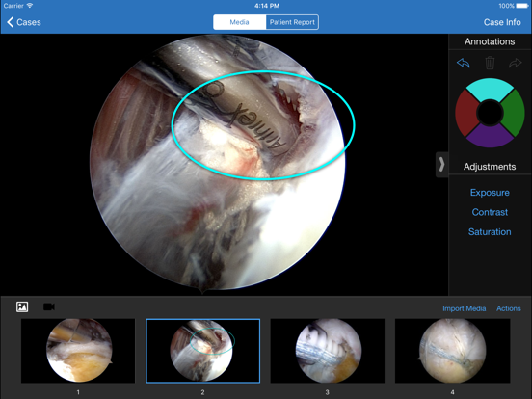Delete annotation with trash icon

pyautogui.click(x=490, y=63)
